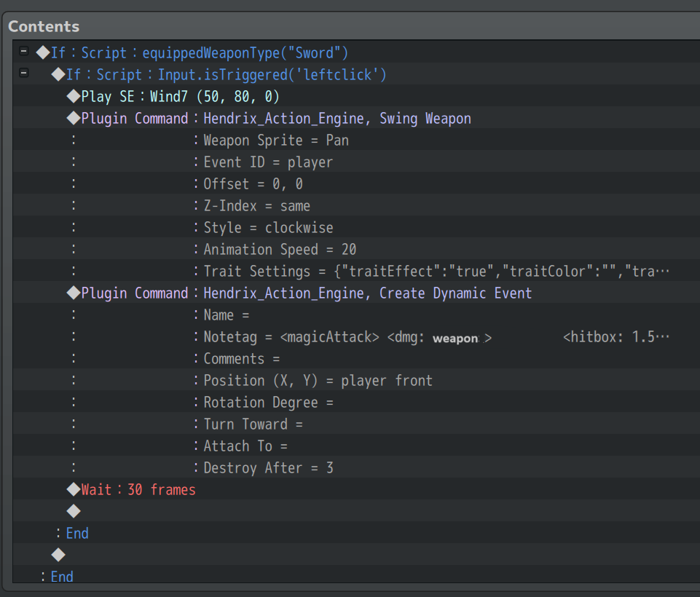Click the Z-Index = same line
700x597 pixels.
(x=356, y=205)
